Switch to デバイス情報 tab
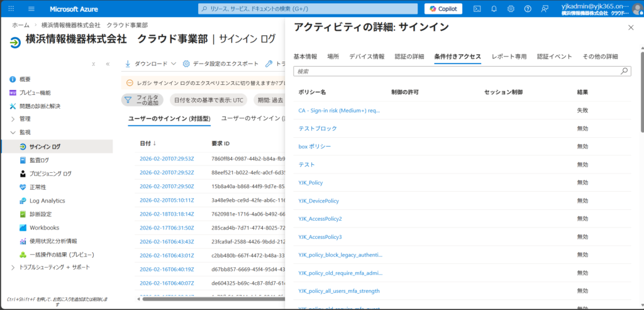This screenshot has width=644, height=310. [x=367, y=57]
